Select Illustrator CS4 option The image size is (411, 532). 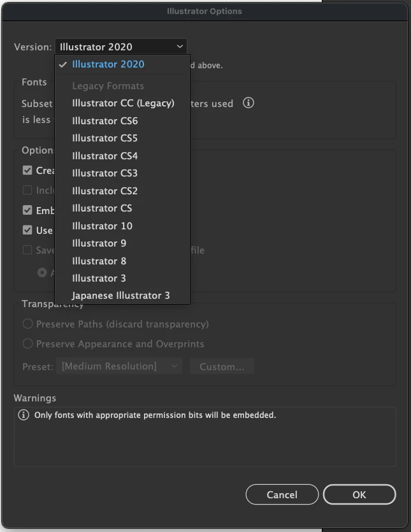click(x=122, y=155)
